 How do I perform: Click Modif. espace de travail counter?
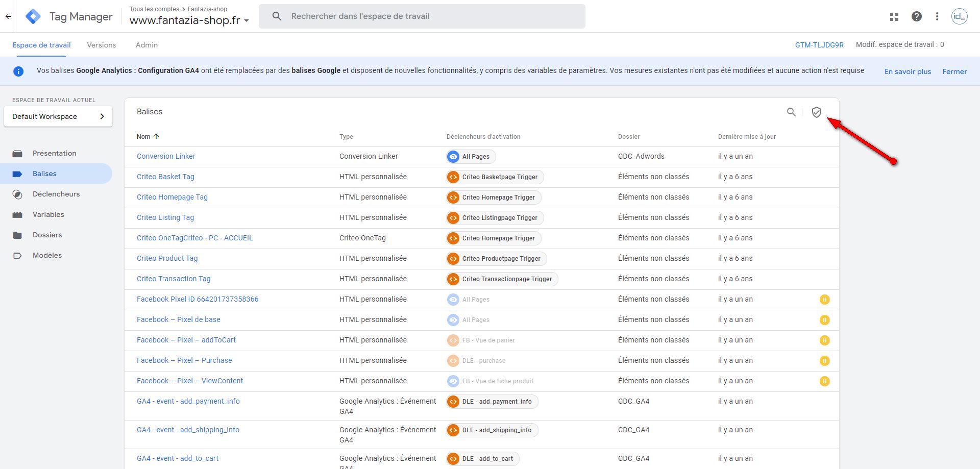pos(900,44)
